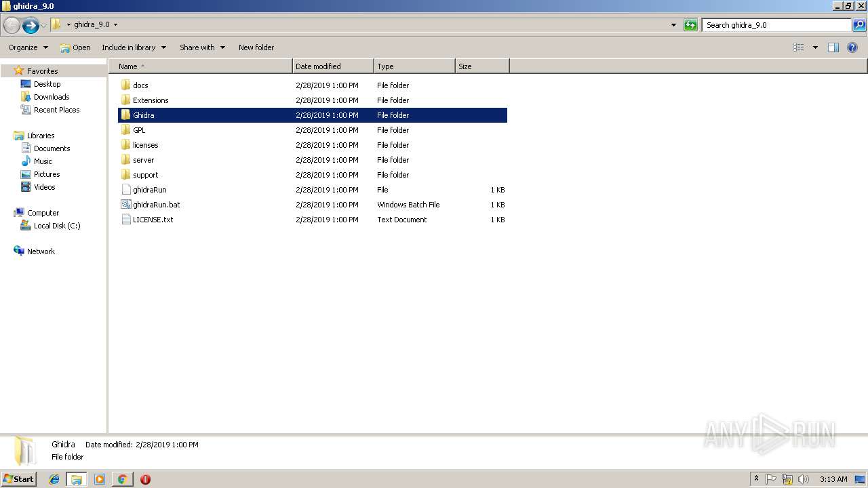
Task: Click the search magnifier icon
Action: pos(859,25)
